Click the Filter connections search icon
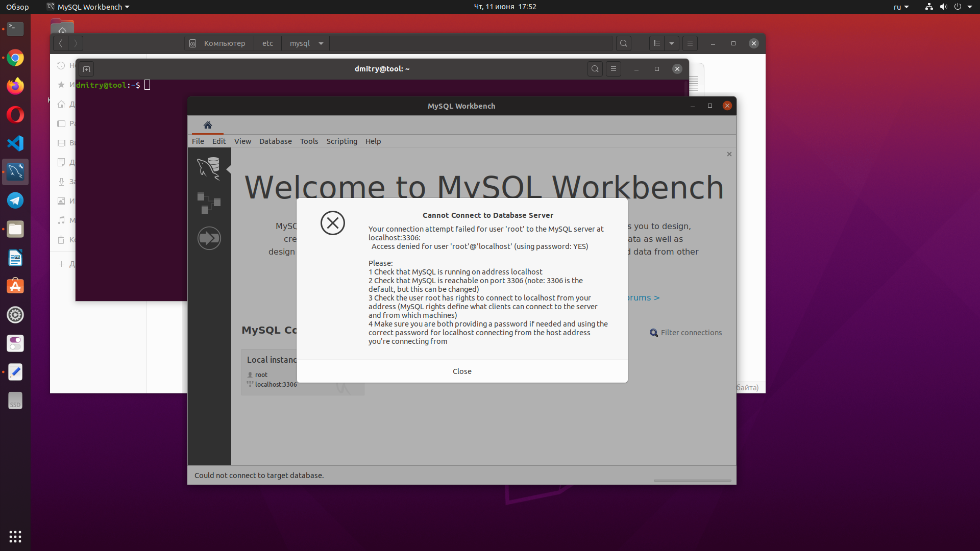The height and width of the screenshot is (551, 980). click(653, 333)
